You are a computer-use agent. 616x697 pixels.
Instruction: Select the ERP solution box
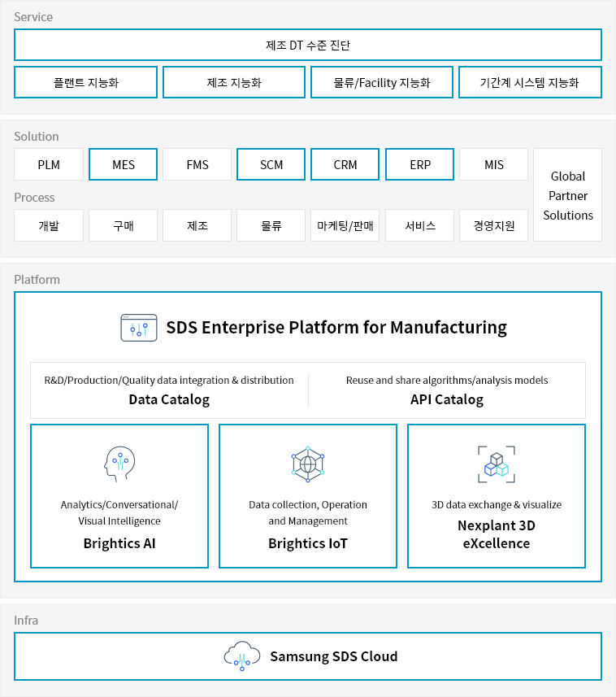[x=419, y=164]
